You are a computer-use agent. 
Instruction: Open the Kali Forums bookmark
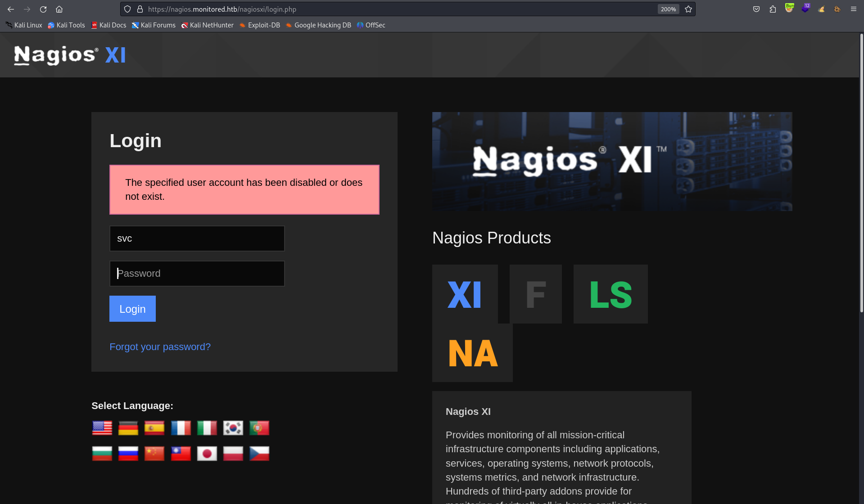click(154, 25)
